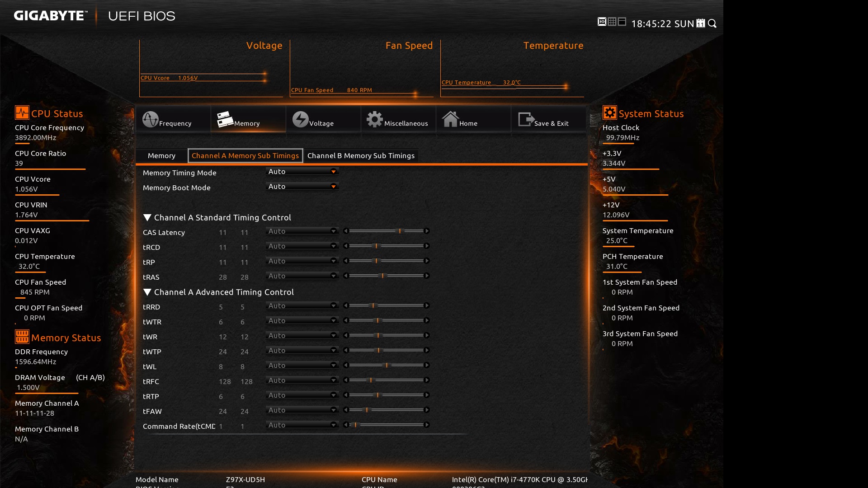Switch to HD display mode icon

602,22
